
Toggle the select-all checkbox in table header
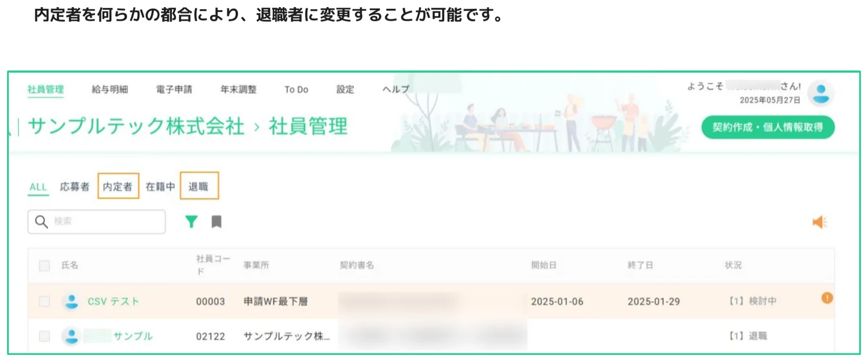click(44, 265)
